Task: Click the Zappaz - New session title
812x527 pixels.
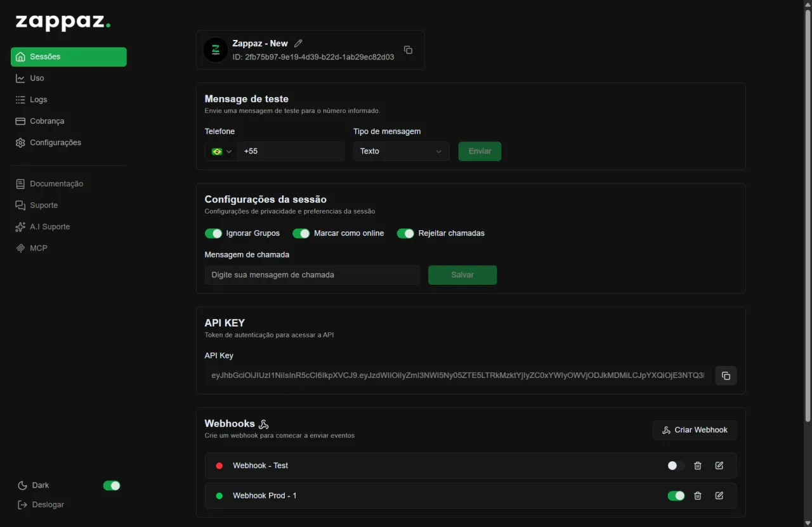Action: (x=260, y=43)
